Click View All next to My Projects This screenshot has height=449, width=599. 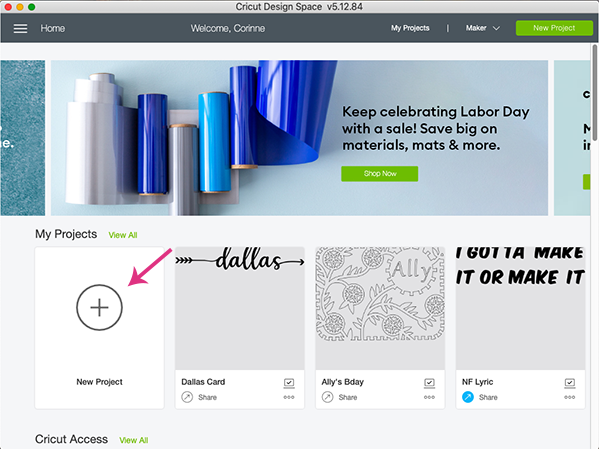123,235
